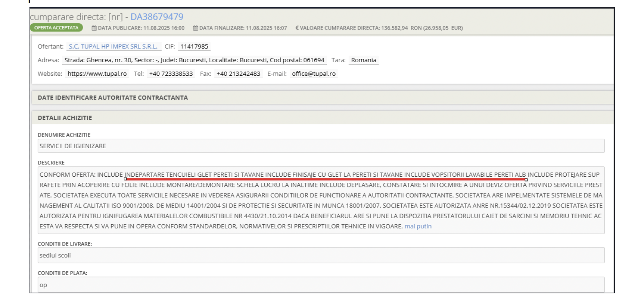Click the 'op' payment conditions field
644x306 pixels.
321,285
